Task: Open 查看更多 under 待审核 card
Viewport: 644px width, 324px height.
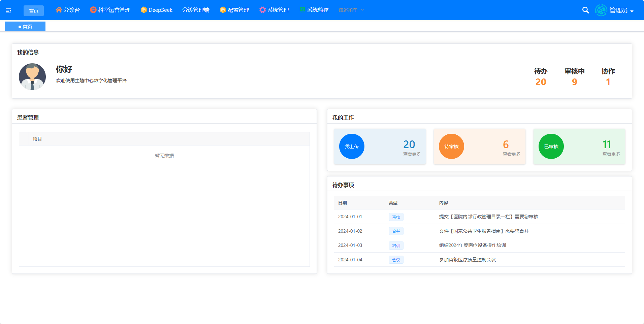Action: click(x=511, y=153)
